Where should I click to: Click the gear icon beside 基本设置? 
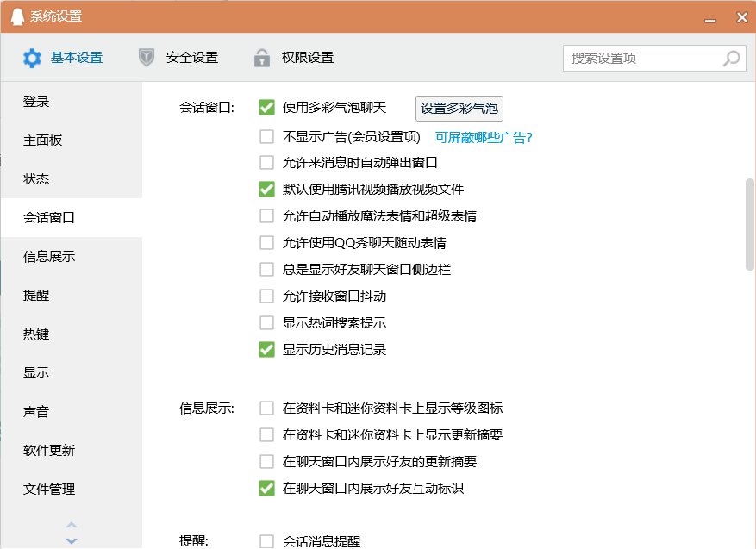32,58
